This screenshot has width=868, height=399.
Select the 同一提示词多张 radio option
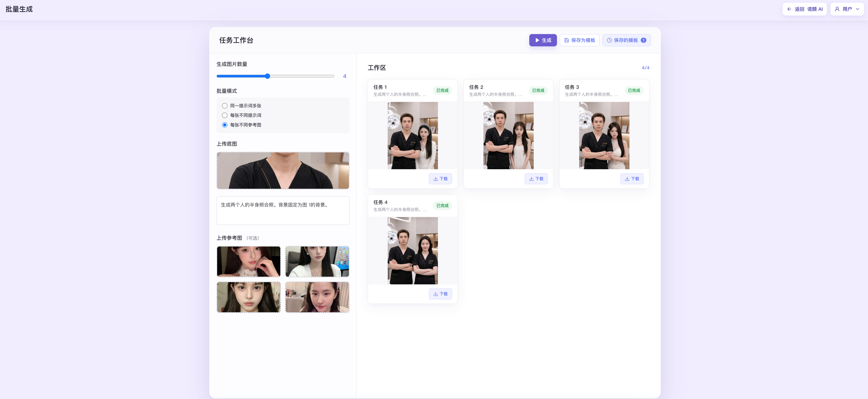point(225,106)
